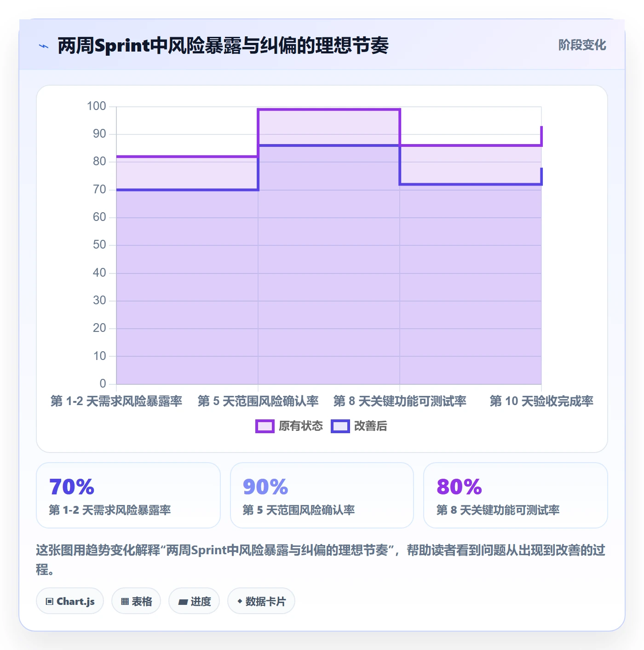Viewport: 644px width, 650px height.
Task: Toggle the 原有状态 legend series
Action: tap(289, 426)
